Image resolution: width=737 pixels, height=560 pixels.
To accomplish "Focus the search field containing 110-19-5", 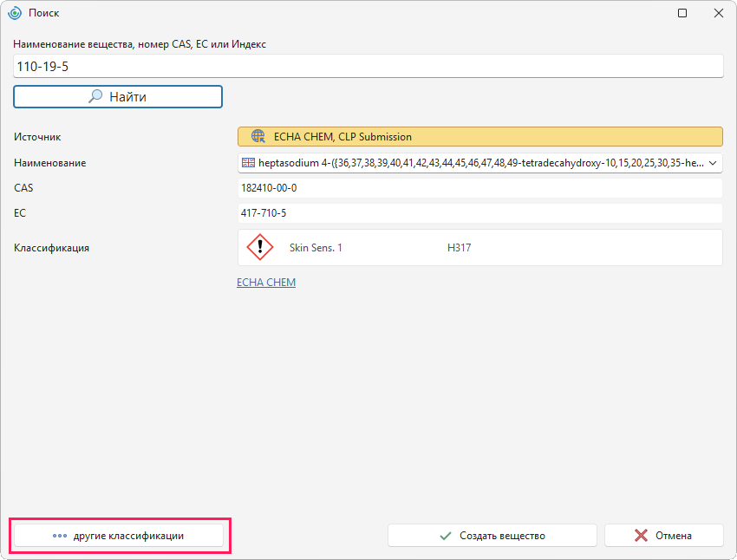I will pos(368,66).
